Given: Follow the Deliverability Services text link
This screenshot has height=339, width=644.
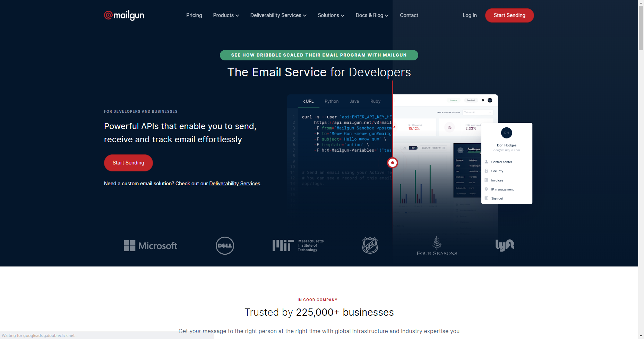Looking at the screenshot, I should [235, 184].
